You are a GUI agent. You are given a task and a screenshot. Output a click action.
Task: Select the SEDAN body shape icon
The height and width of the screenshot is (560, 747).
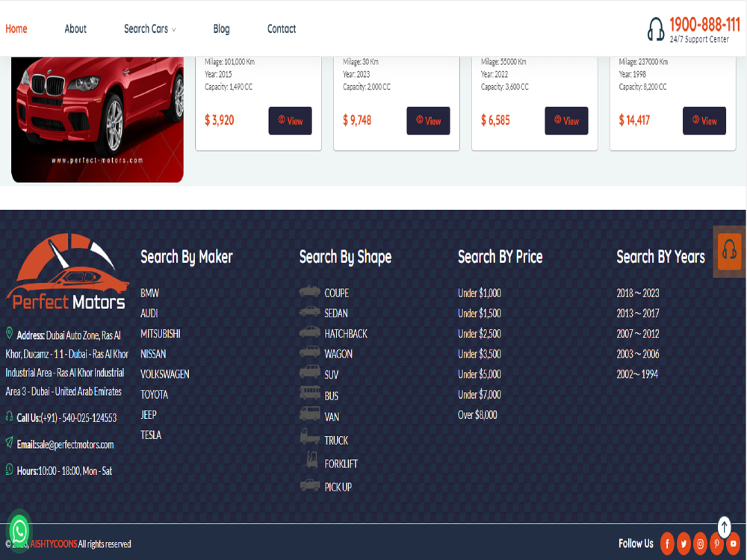(x=309, y=313)
